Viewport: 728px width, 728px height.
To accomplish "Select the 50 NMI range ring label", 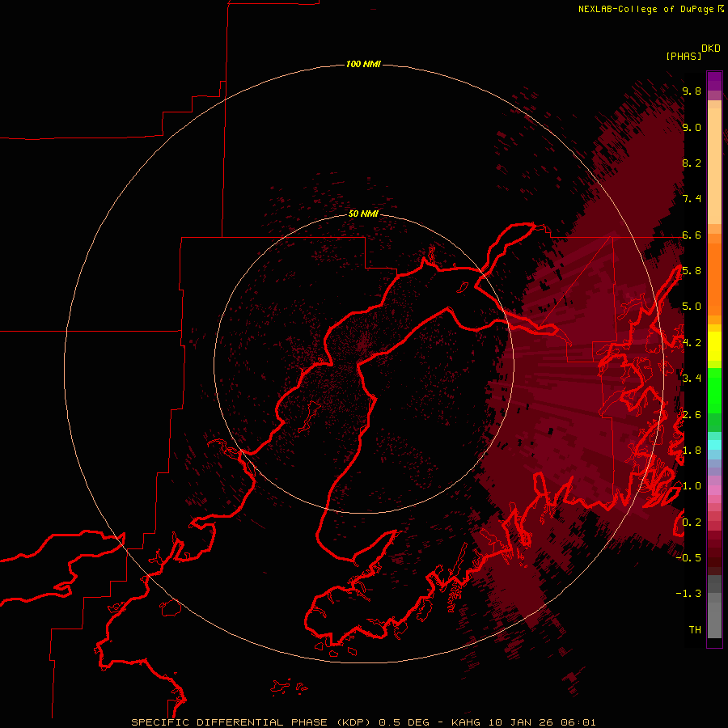I will pos(363,214).
